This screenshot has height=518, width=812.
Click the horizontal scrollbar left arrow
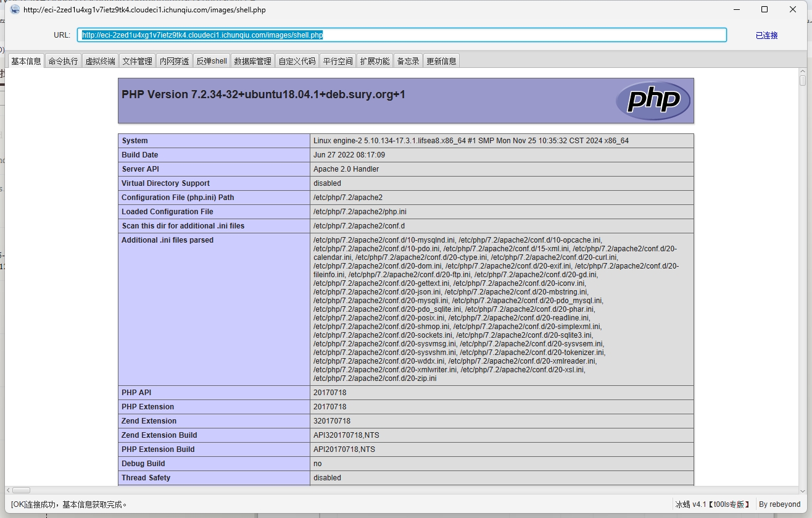9,490
